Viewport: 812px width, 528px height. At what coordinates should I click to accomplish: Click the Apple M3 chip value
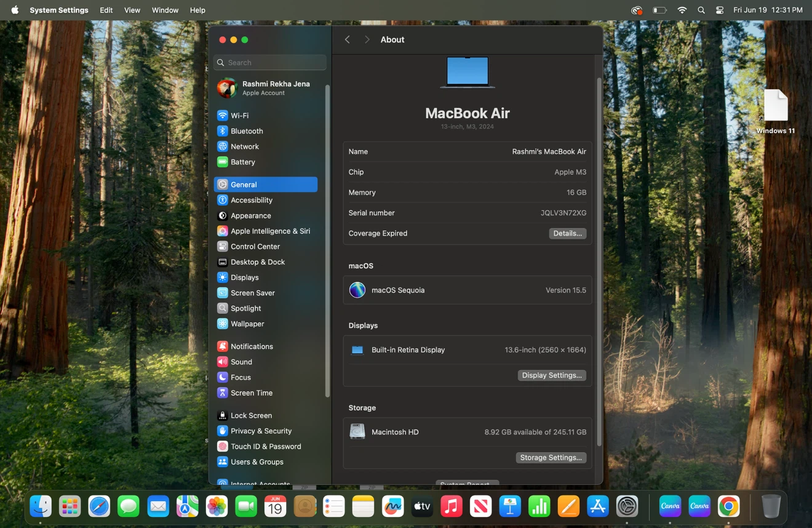570,172
